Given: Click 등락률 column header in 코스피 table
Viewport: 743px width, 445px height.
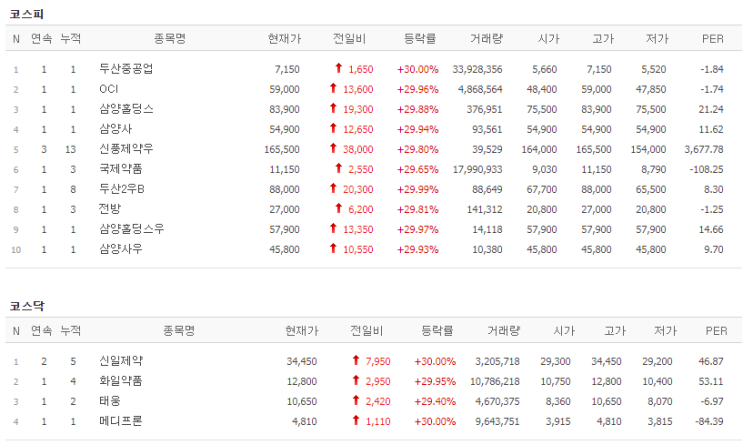Looking at the screenshot, I should pos(420,39).
